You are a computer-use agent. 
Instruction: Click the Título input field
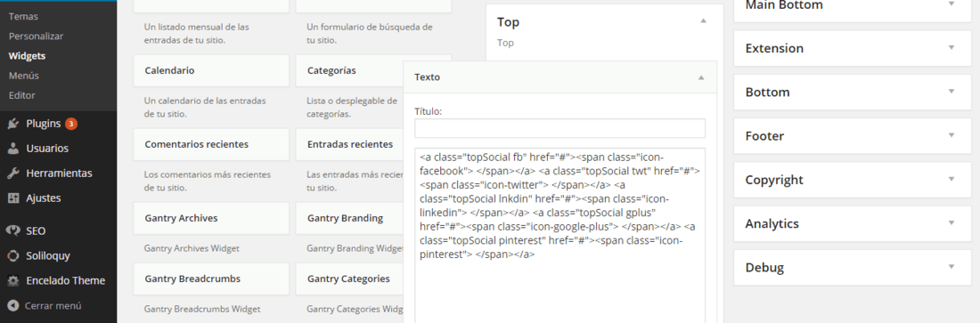(560, 128)
